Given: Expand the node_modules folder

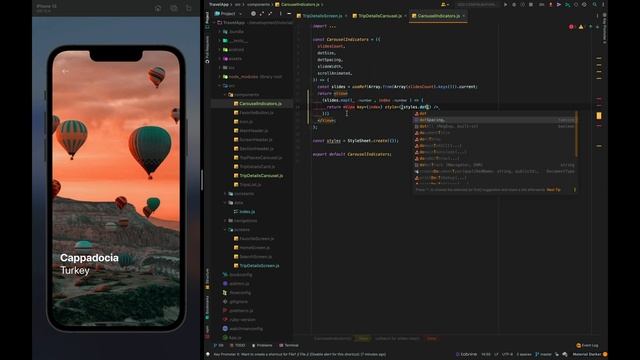Looking at the screenshot, I should [x=220, y=77].
